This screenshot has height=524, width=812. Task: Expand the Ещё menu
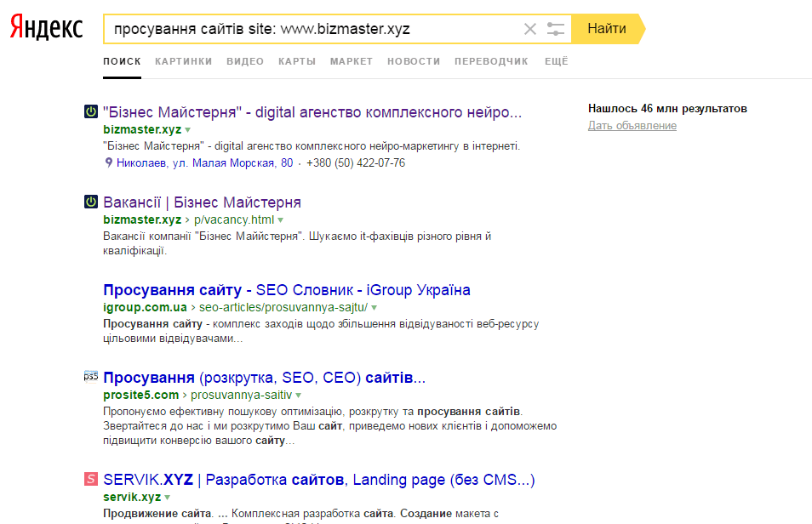coord(557,61)
